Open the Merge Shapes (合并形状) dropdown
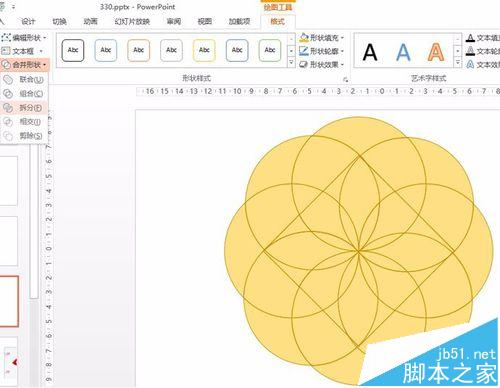The width and height of the screenshot is (500, 388). pos(25,64)
